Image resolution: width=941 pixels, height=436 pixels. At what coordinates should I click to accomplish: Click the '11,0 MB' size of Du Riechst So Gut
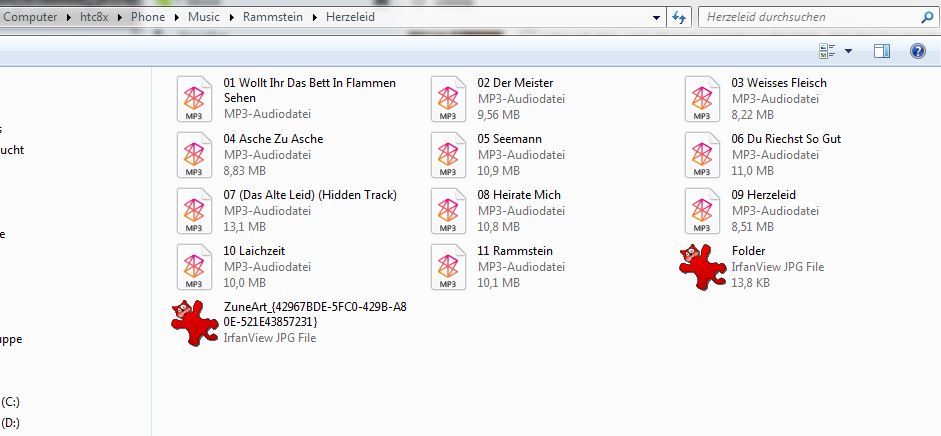coord(753,171)
